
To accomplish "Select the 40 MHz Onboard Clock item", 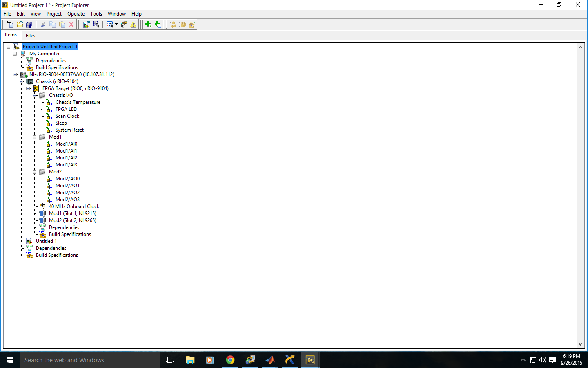I will pyautogui.click(x=74, y=206).
